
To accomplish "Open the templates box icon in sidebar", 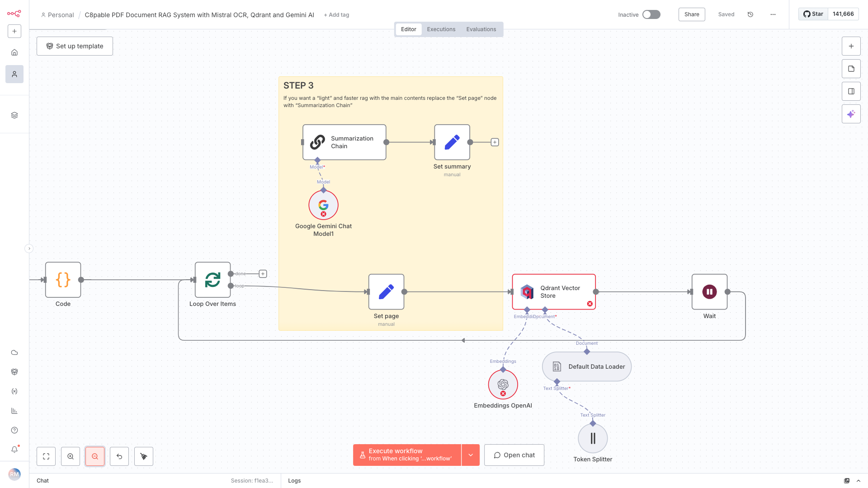I will click(14, 372).
